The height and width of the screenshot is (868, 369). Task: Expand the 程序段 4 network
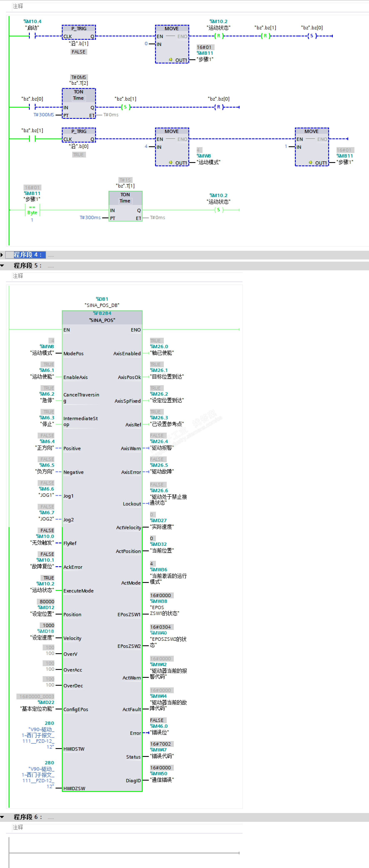point(2,255)
